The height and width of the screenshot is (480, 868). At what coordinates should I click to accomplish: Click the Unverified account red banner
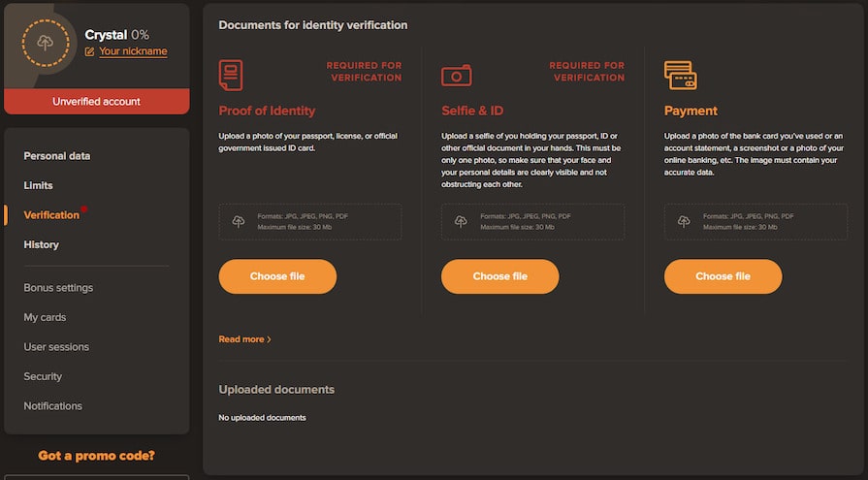click(96, 102)
